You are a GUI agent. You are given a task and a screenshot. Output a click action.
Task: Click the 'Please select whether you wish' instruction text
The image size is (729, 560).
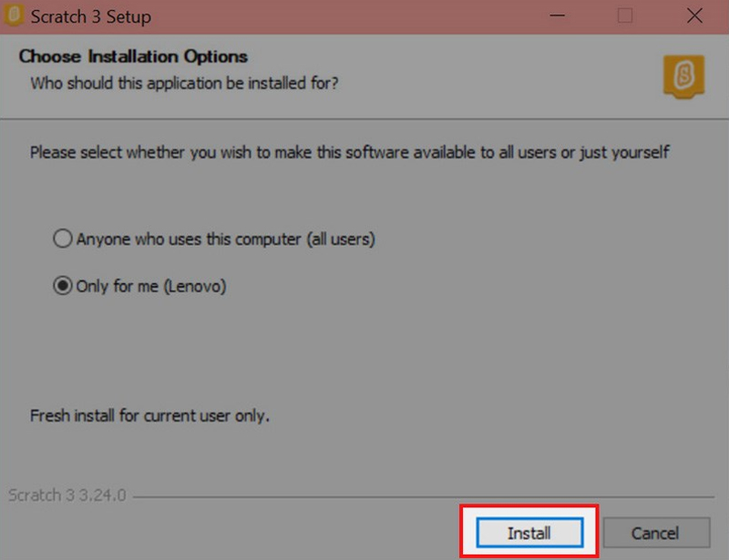tap(350, 152)
